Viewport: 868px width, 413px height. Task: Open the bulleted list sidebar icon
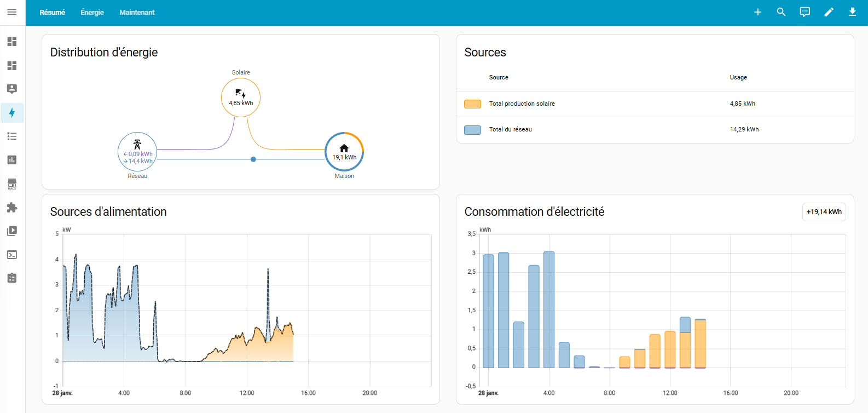(x=12, y=136)
